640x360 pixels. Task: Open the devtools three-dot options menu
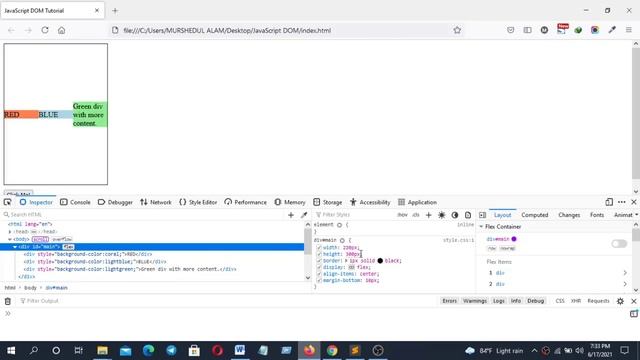[x=622, y=202]
